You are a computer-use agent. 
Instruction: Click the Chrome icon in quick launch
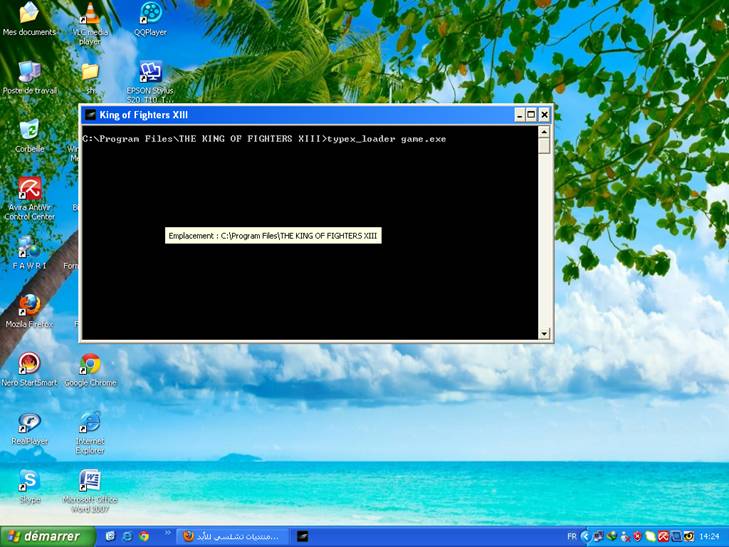tap(144, 536)
